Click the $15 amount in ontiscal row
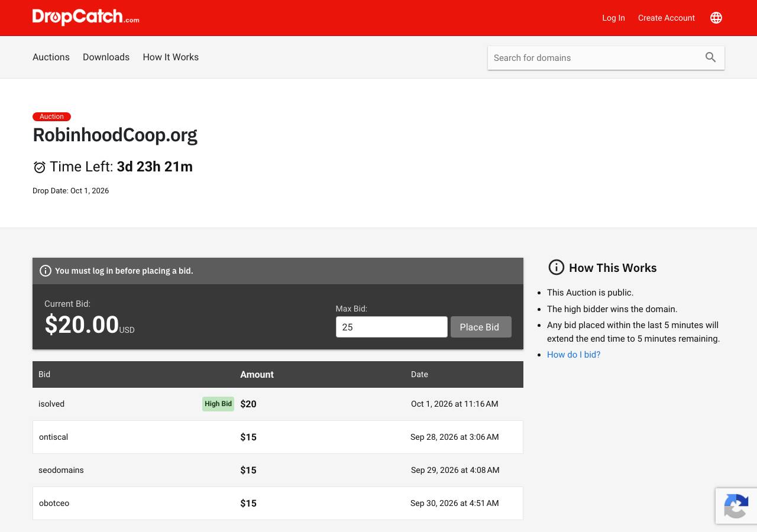The image size is (757, 532). tap(248, 437)
